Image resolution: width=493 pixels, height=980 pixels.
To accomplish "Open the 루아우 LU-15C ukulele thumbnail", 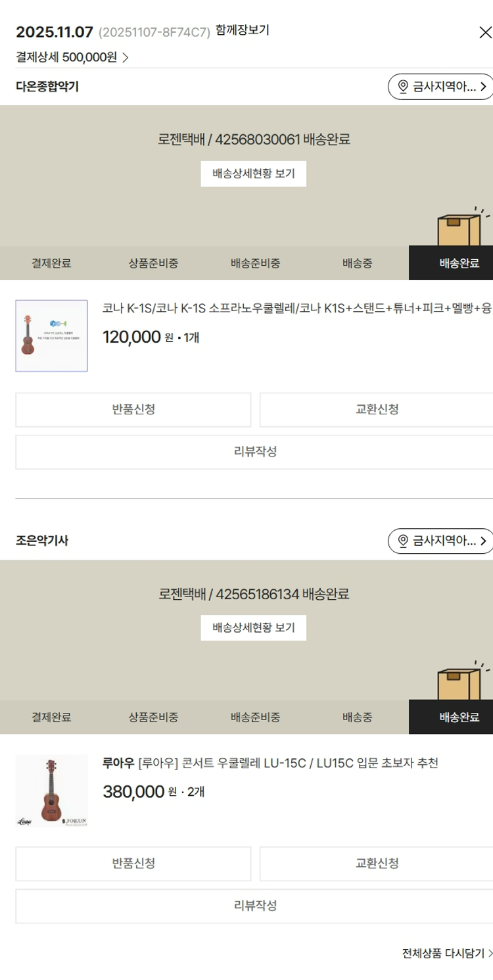I will click(51, 790).
